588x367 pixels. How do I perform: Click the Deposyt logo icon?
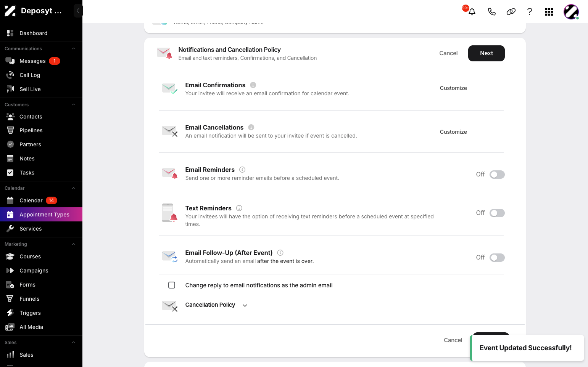tap(10, 11)
